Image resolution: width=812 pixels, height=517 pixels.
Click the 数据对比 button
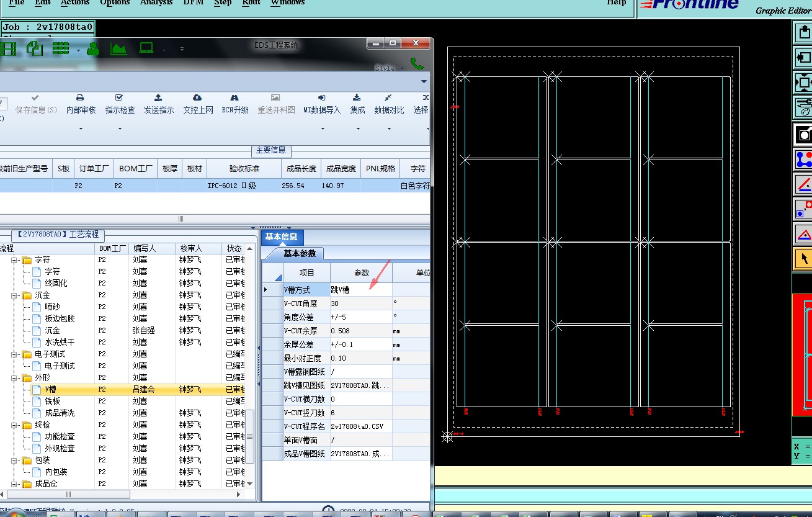(388, 104)
